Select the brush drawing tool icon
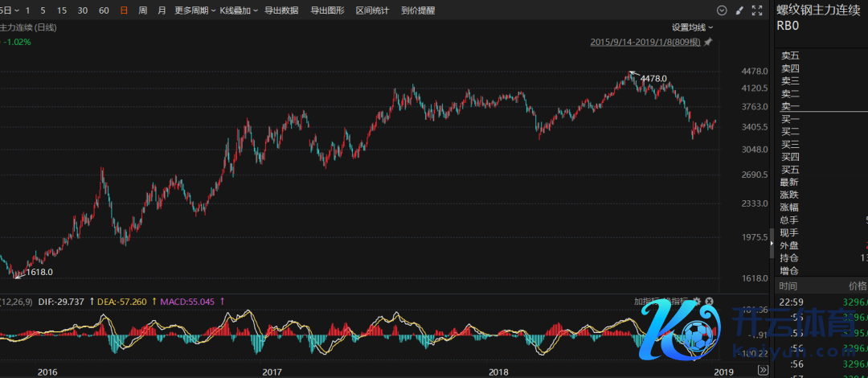The image size is (868, 378). [x=739, y=10]
